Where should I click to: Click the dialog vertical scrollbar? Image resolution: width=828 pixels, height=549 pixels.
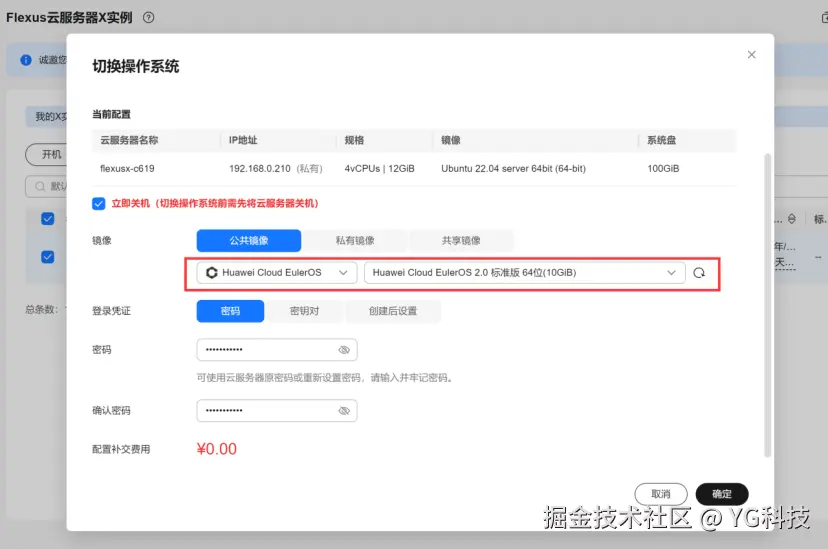[x=768, y=305]
